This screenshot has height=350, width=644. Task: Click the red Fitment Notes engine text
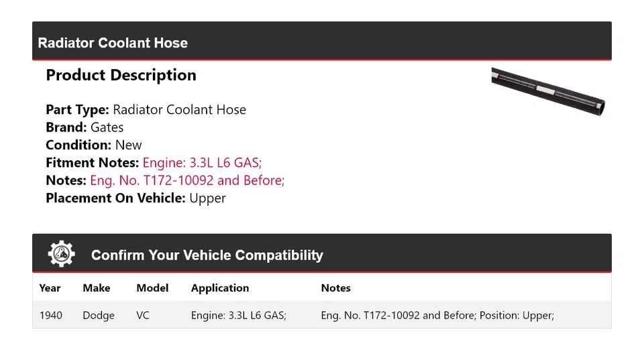point(202,162)
